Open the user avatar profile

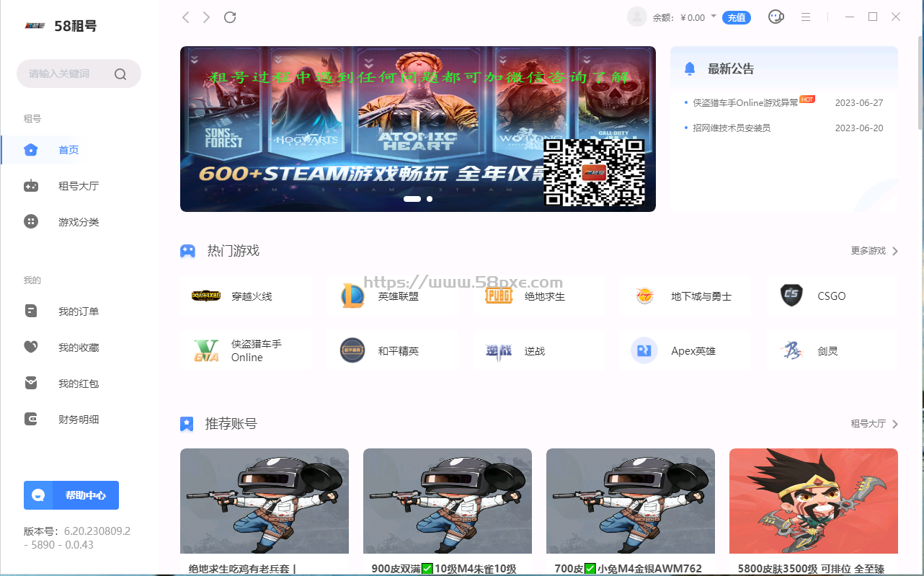pos(637,17)
